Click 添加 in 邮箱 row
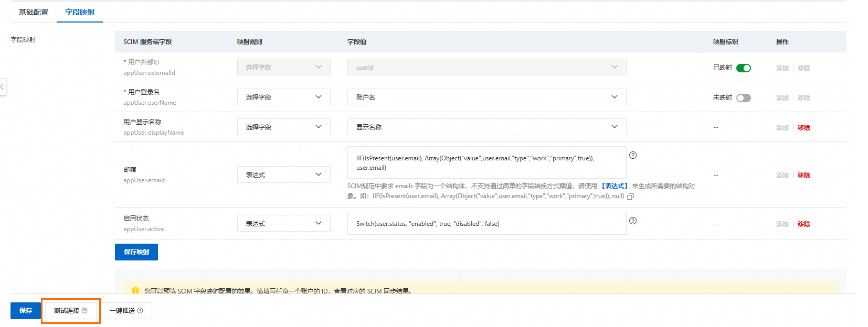The width and height of the screenshot is (868, 327). tap(782, 176)
